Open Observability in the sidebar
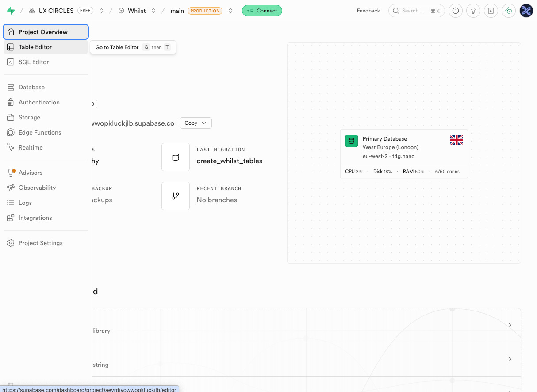The width and height of the screenshot is (537, 392). coord(46,188)
